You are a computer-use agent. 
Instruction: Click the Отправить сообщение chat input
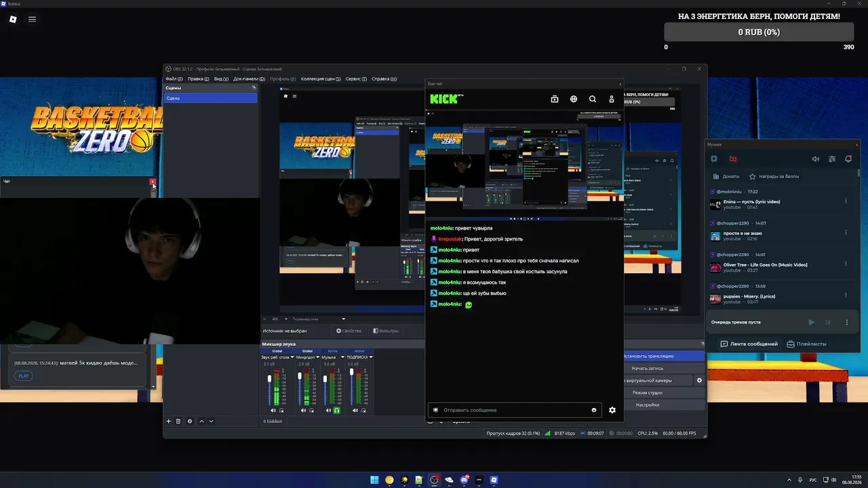515,410
